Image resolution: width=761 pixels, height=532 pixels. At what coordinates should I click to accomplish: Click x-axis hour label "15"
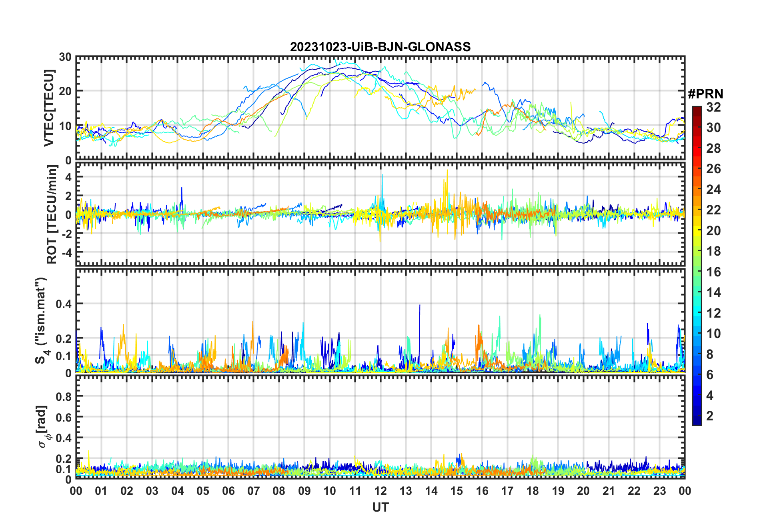pyautogui.click(x=457, y=490)
